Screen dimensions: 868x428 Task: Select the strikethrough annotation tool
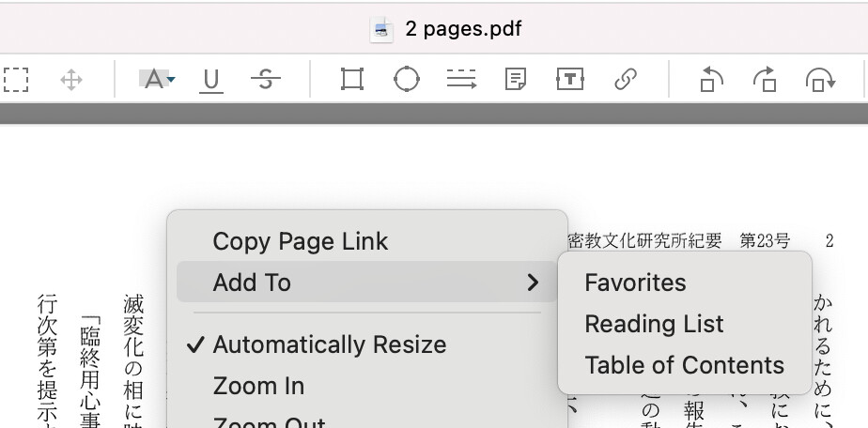(x=266, y=80)
